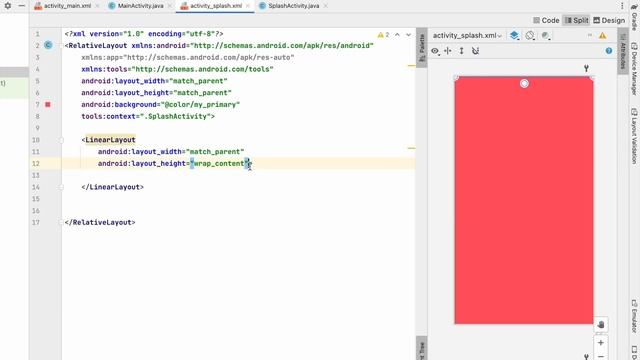Open the Component Tree side panel

coord(422,348)
